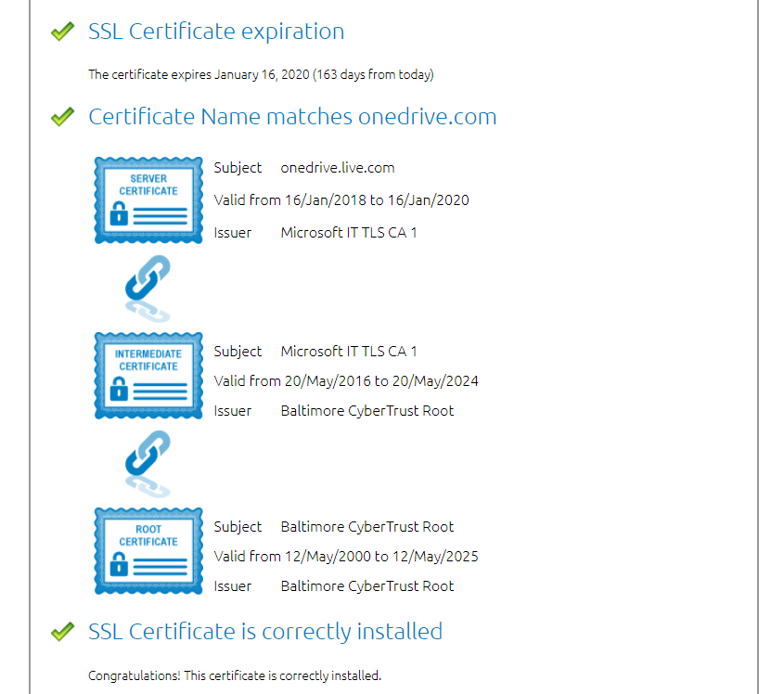Click the green checkmark beside SSL Certificate expiration

pyautogui.click(x=62, y=32)
